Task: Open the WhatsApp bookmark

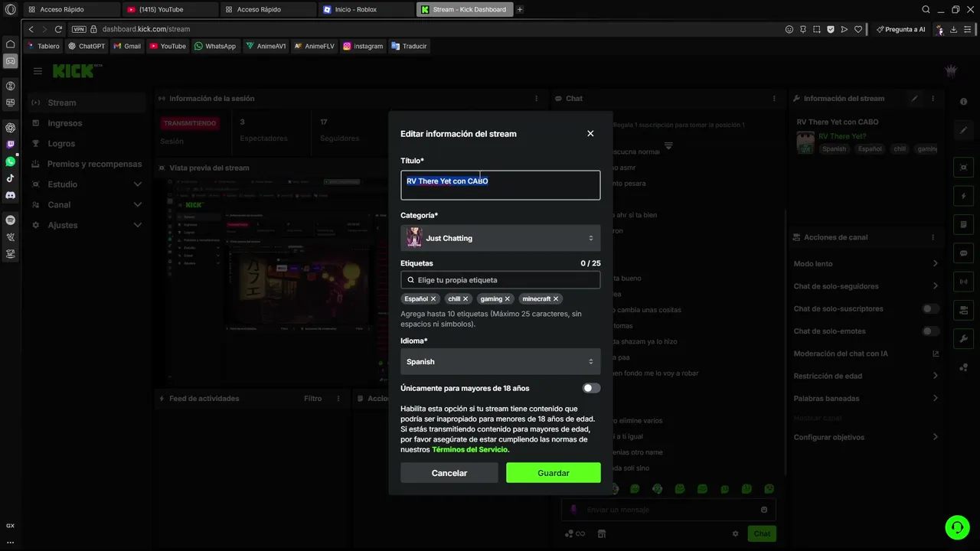Action: tap(215, 46)
